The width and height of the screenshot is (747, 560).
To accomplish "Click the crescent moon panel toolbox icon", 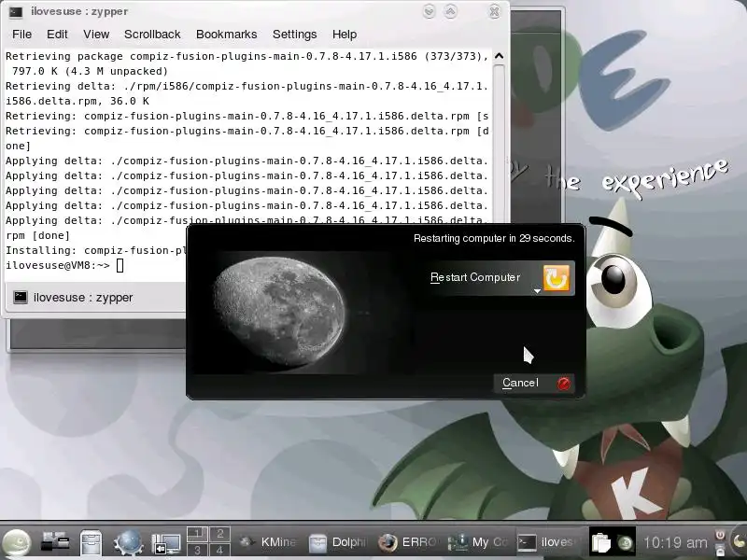I will (x=740, y=542).
